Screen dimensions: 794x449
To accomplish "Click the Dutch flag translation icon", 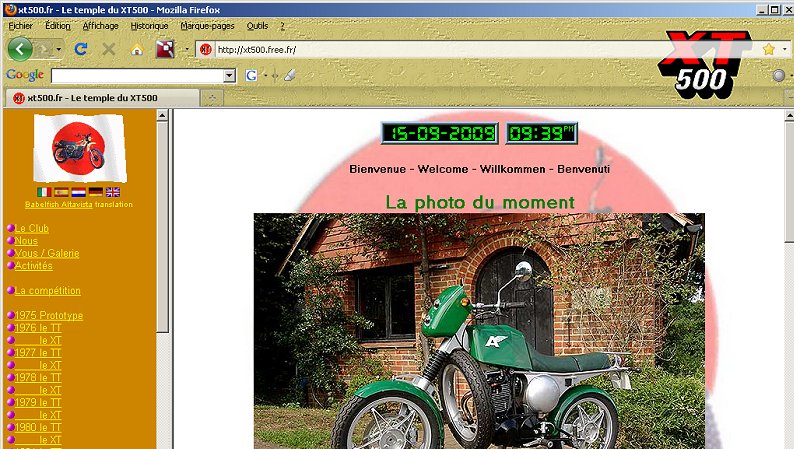I will (78, 192).
